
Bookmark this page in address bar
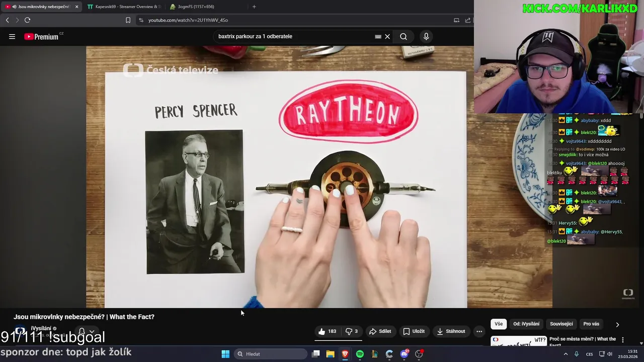click(128, 20)
